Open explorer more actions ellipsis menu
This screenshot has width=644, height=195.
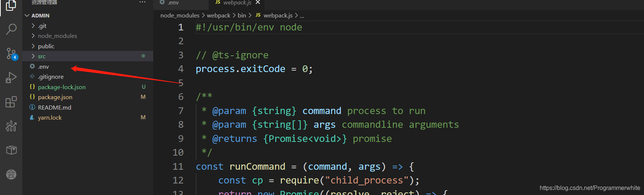tap(142, 2)
